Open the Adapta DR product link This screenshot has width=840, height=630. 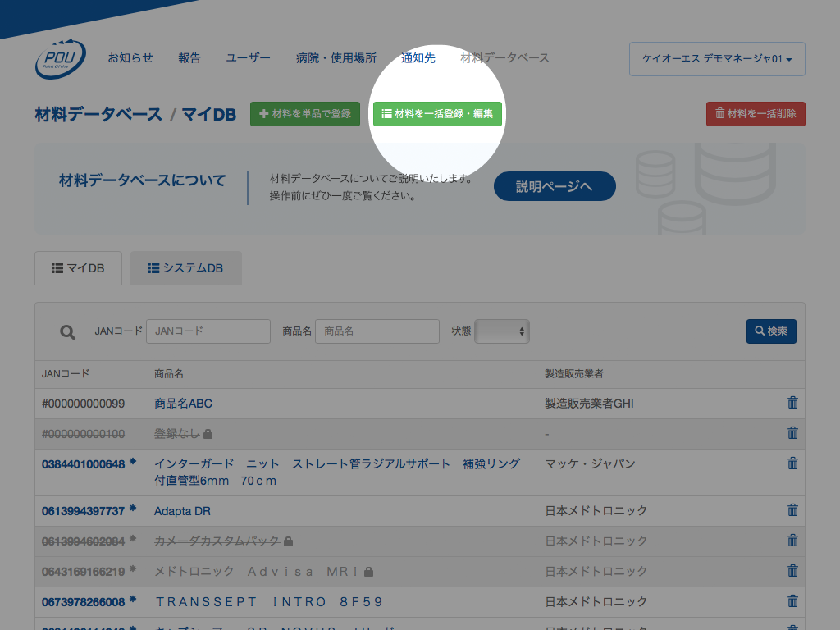(x=182, y=511)
